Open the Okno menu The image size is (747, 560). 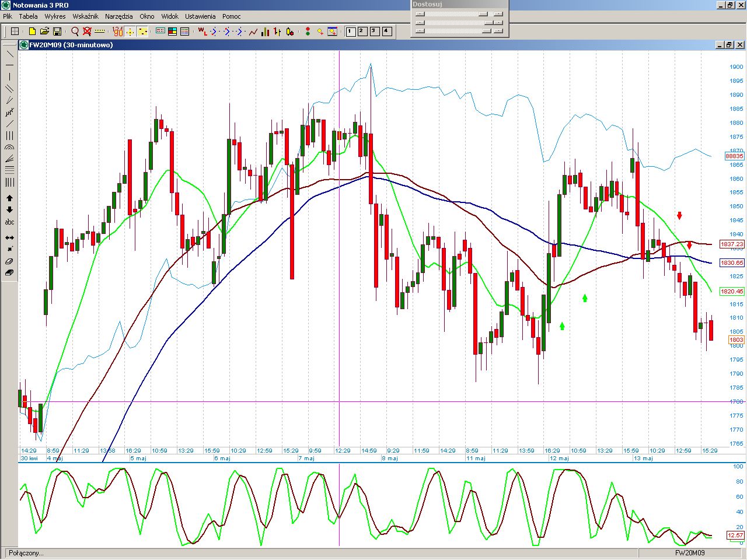pos(147,16)
